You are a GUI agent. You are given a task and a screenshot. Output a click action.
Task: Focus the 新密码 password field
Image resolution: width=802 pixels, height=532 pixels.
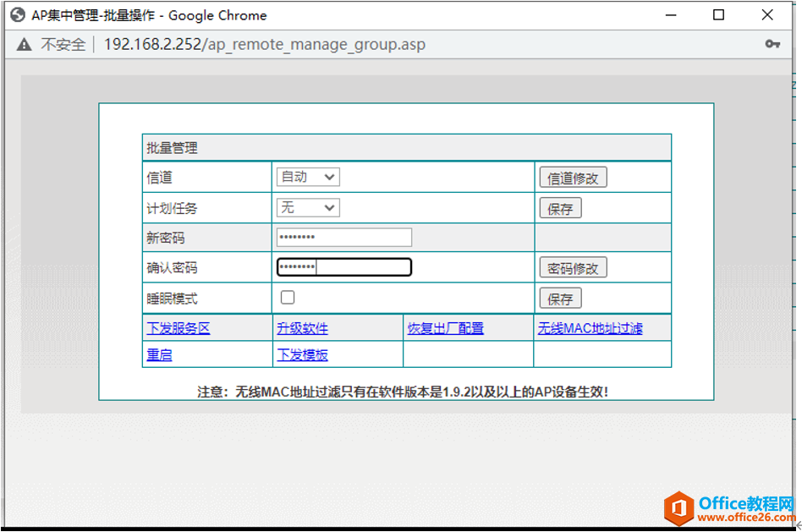[343, 238]
